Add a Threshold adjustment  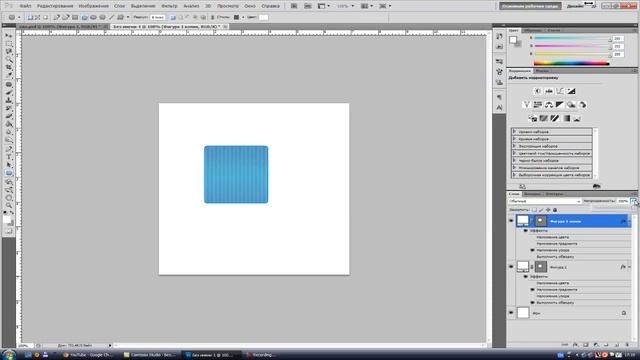point(555,118)
